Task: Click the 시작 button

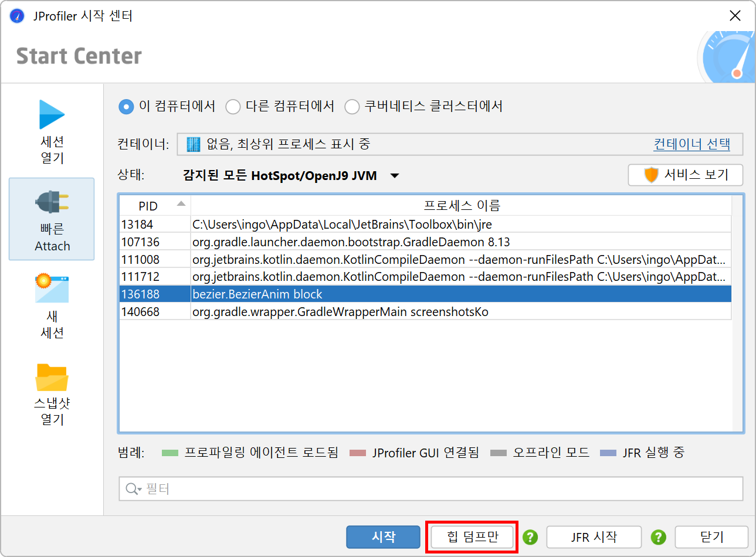Action: point(383,537)
